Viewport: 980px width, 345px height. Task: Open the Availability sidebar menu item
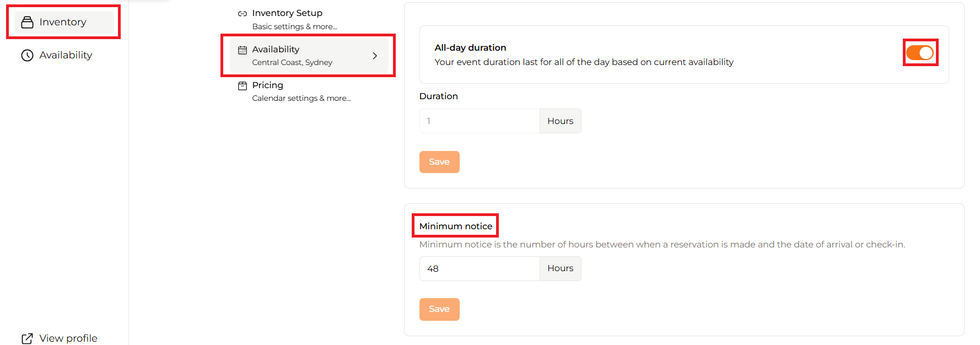point(64,55)
